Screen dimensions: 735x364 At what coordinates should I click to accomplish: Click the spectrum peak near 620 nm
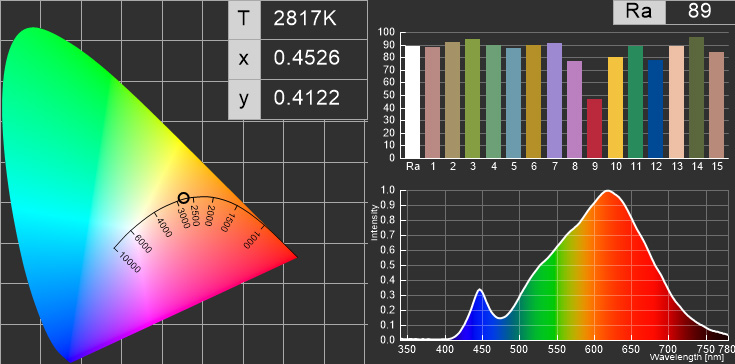tap(608, 191)
